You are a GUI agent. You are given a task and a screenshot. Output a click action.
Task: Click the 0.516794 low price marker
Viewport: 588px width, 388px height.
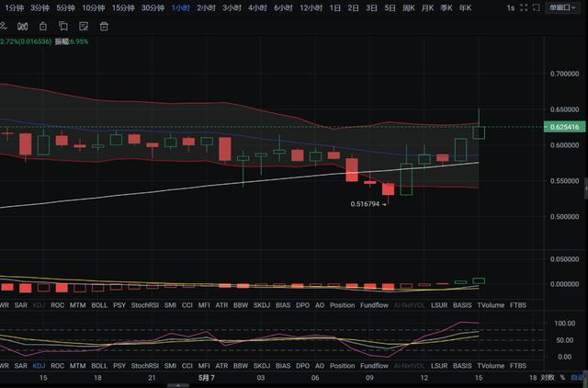[x=367, y=202]
